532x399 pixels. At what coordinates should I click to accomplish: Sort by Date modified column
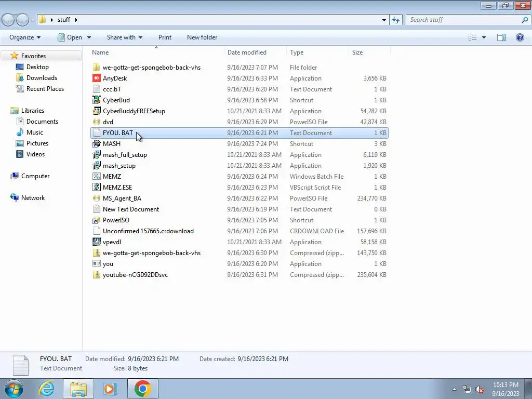pos(255,52)
